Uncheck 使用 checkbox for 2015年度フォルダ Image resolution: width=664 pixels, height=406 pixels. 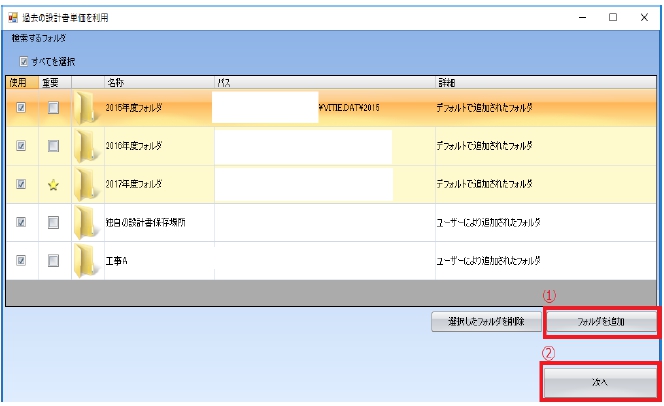click(x=21, y=108)
